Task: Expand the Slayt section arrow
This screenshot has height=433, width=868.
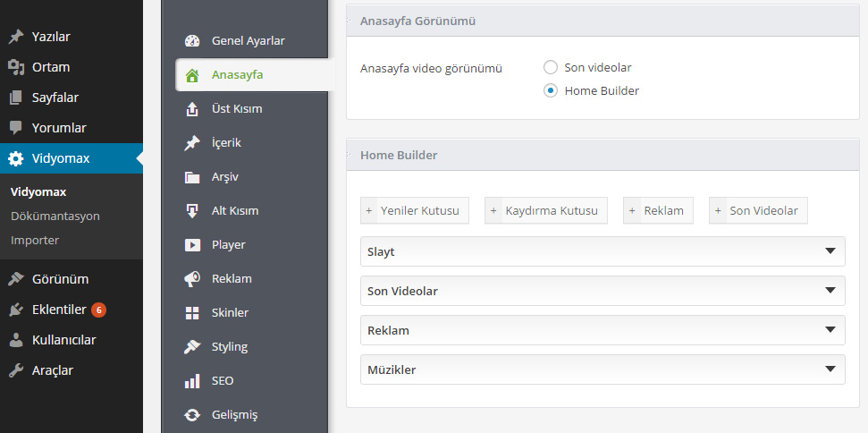Action: 830,251
